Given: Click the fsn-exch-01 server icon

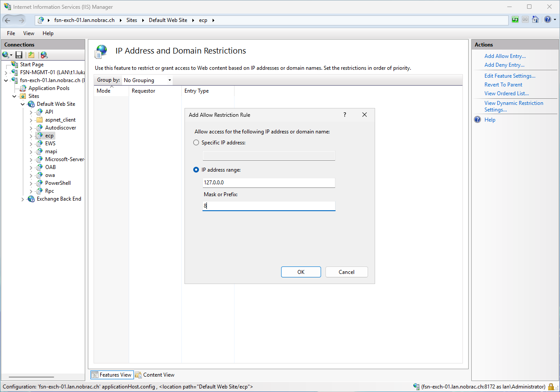Looking at the screenshot, I should (15, 80).
